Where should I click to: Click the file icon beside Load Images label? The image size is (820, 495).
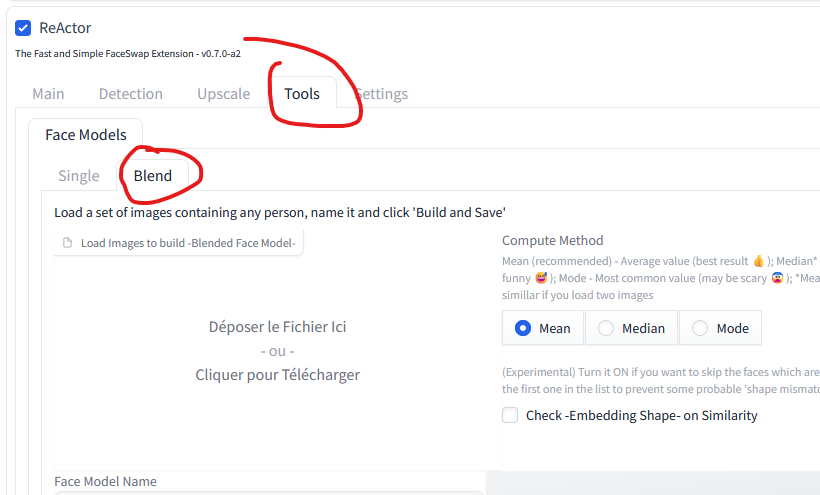[x=67, y=243]
